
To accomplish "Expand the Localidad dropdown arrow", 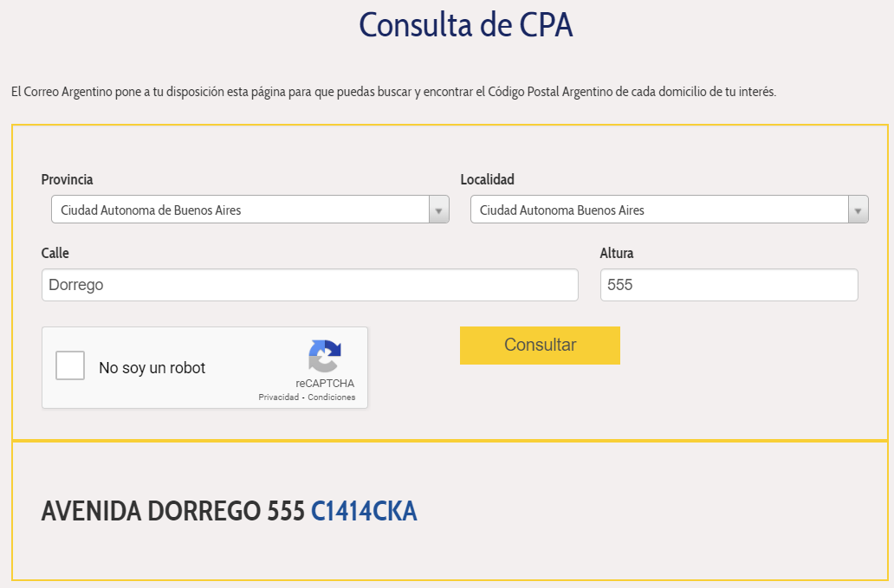I will click(x=858, y=210).
